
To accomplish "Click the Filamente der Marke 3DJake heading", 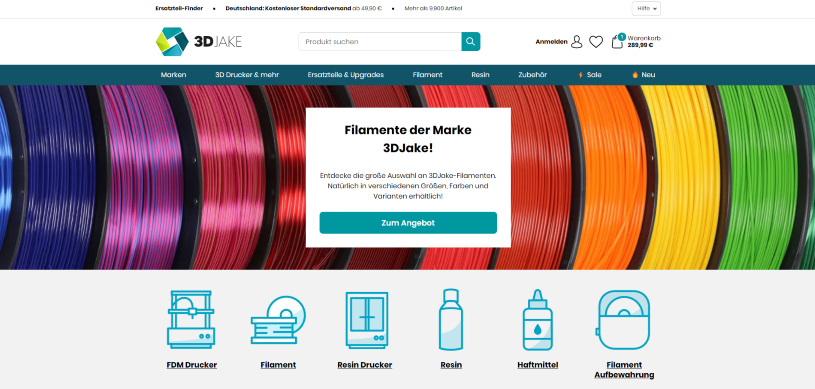I will [408, 139].
